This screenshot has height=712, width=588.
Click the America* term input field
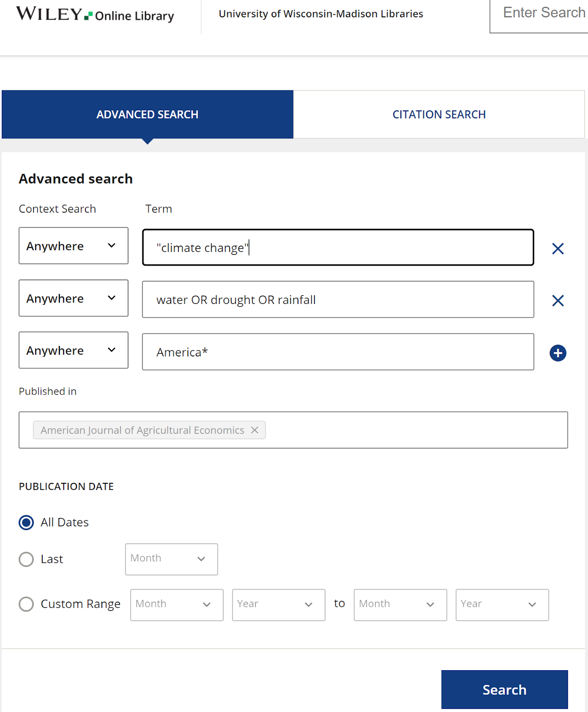[x=338, y=352]
